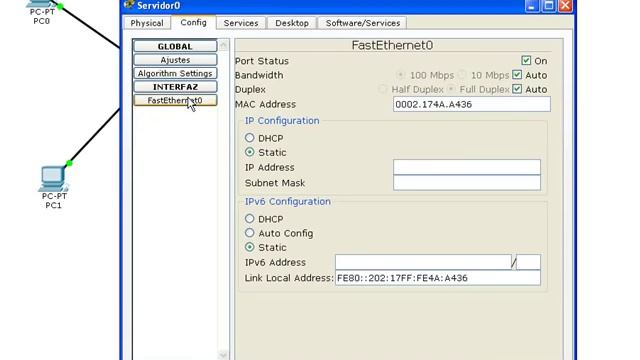Click the INTERFAZ section header button
This screenshot has height=360, width=640.
pos(175,87)
